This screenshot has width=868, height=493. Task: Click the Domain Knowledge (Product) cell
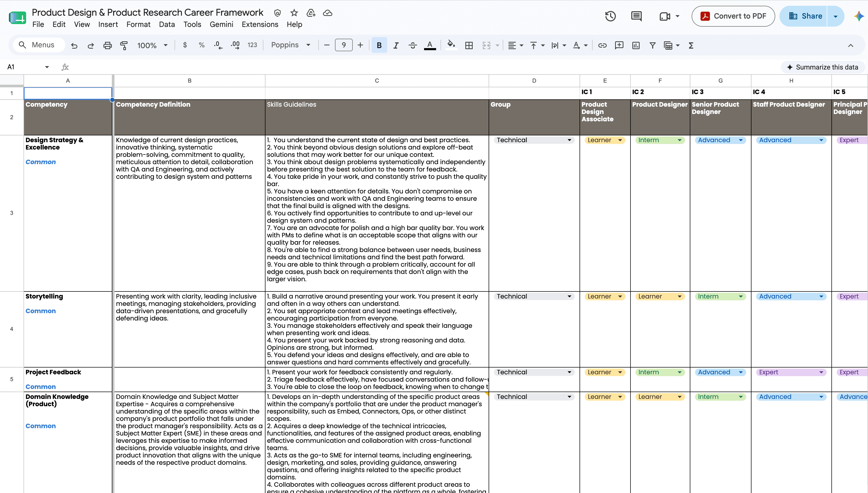[68, 442]
